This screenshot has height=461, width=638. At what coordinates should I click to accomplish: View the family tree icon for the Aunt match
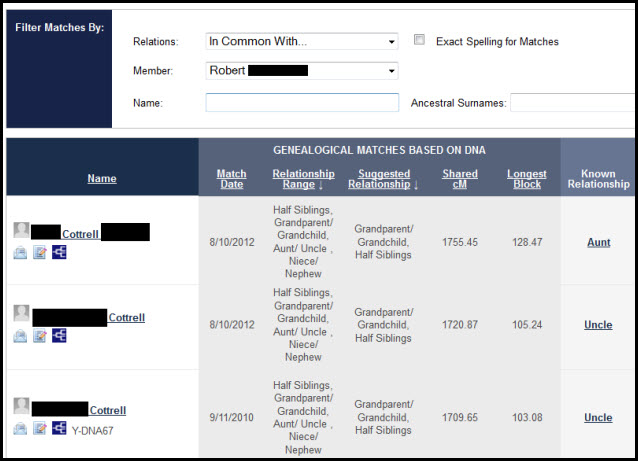click(59, 253)
